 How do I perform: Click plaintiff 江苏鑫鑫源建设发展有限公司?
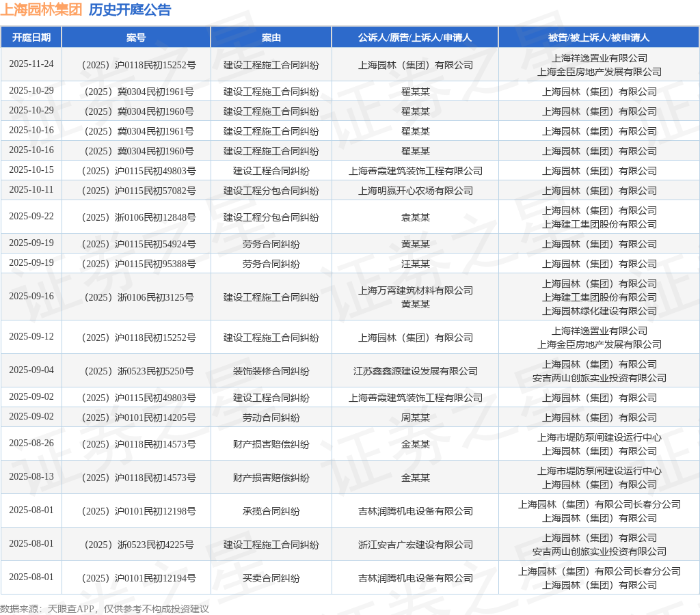415,371
